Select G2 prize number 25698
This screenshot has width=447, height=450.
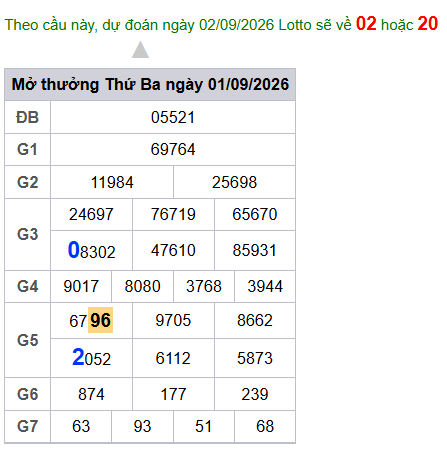[234, 182]
